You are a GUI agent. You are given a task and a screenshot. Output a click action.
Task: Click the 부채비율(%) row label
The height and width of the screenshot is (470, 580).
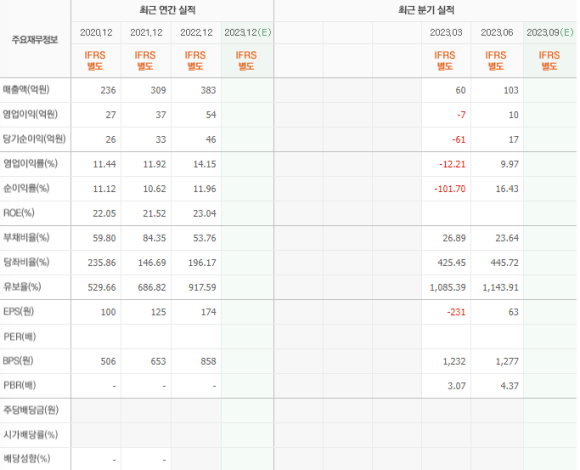click(26, 238)
